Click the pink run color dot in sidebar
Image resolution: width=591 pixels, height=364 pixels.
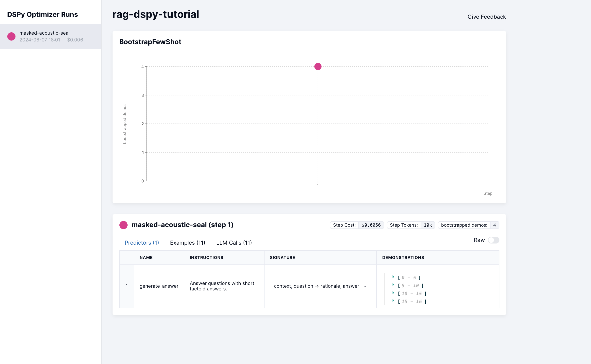tap(11, 36)
